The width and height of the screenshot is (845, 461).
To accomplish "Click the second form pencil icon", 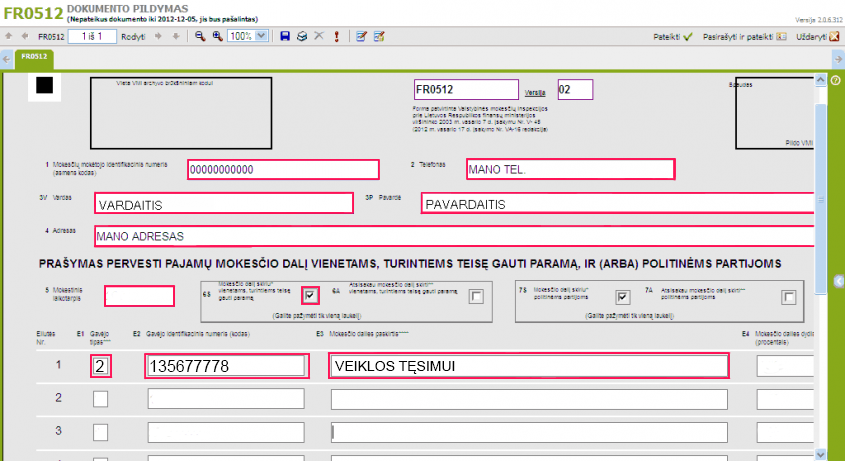I will (379, 36).
